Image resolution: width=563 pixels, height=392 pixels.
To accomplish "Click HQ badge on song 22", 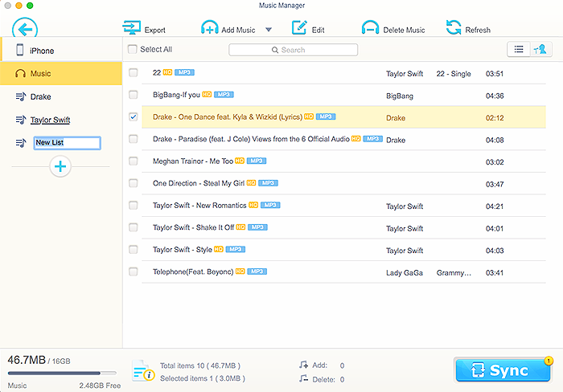I will (x=167, y=72).
